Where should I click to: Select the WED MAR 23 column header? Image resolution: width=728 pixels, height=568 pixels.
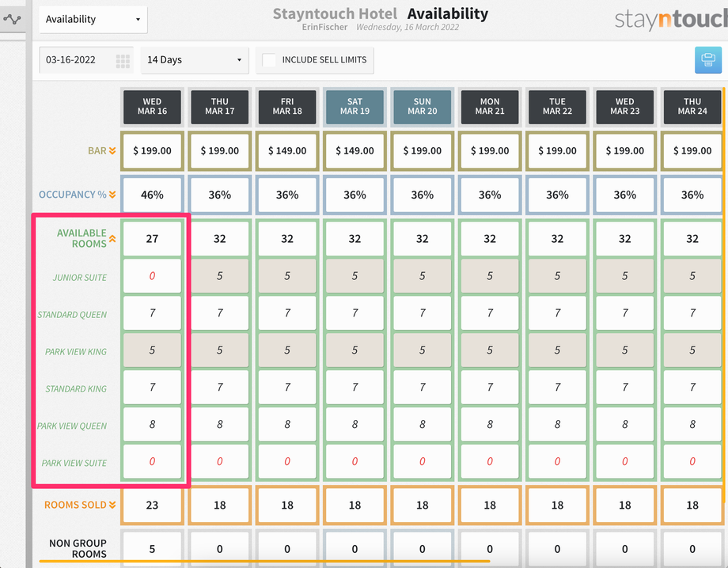(625, 106)
